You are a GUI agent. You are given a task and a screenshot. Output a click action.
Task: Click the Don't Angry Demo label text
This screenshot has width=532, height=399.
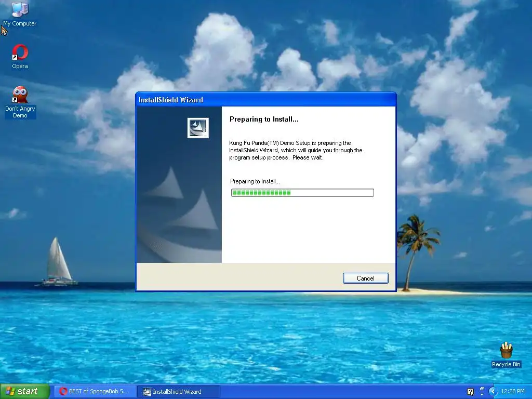click(20, 112)
